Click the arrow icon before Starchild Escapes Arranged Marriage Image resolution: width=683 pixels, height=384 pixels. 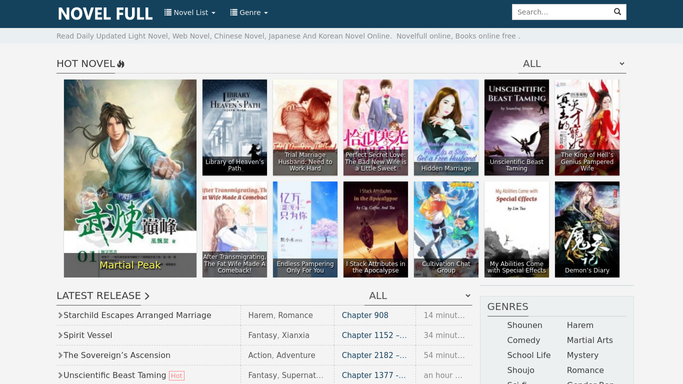(60, 315)
